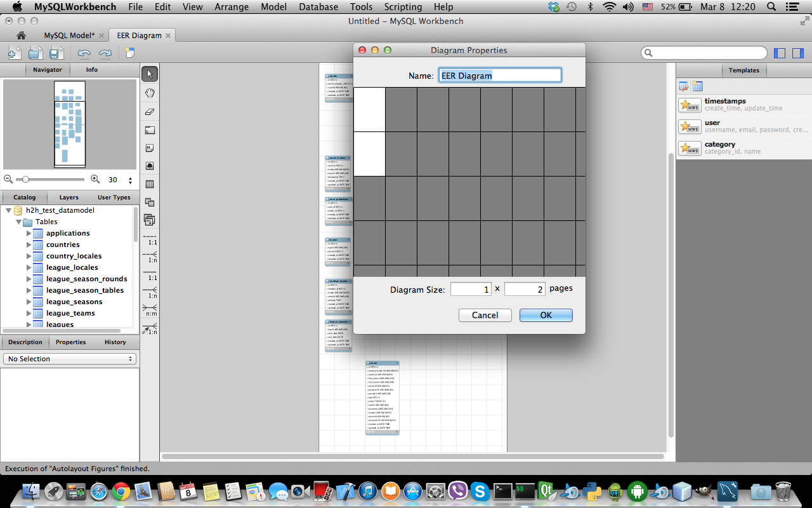This screenshot has height=508, width=812.
Task: Expand the league_season_rounds table node
Action: (29, 279)
